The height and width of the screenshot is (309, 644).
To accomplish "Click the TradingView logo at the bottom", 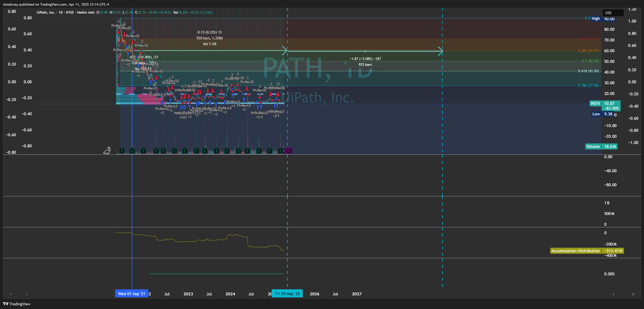I will point(17,304).
